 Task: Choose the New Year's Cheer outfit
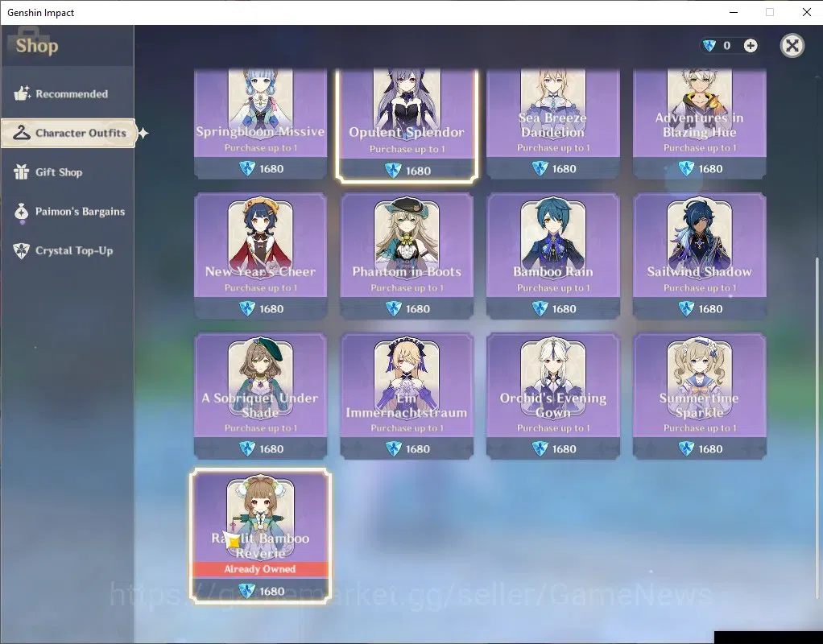[x=260, y=256]
